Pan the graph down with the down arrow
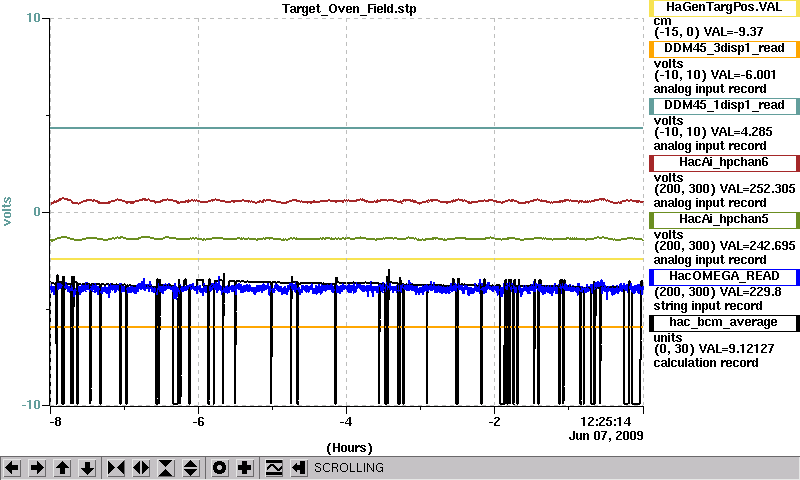Screen dimensions: 800x480 pyautogui.click(x=87, y=468)
